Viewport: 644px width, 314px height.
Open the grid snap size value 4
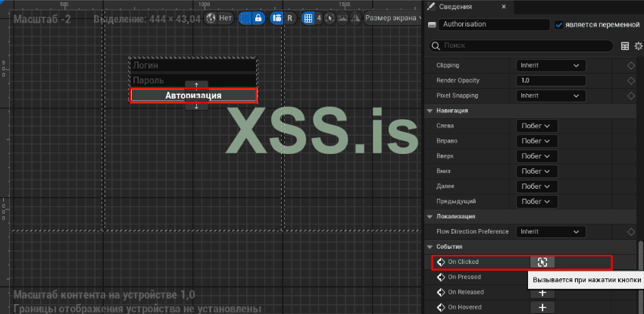[x=319, y=18]
